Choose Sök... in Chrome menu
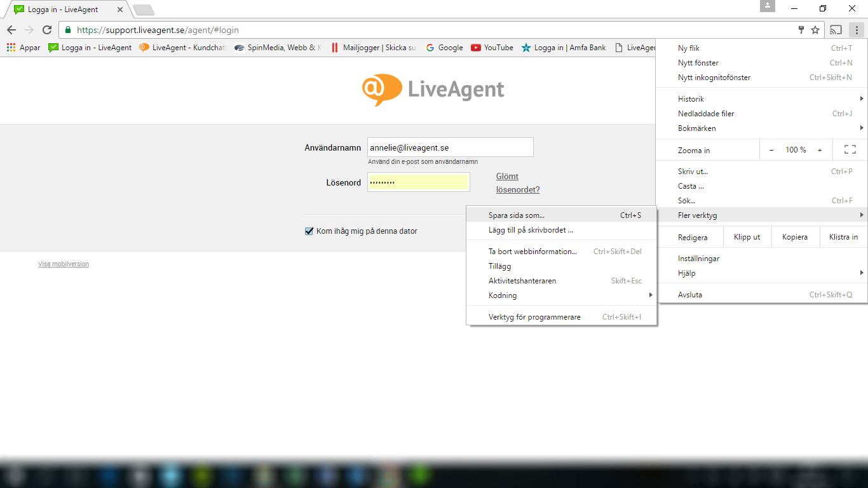Image resolution: width=868 pixels, height=488 pixels. pos(762,201)
